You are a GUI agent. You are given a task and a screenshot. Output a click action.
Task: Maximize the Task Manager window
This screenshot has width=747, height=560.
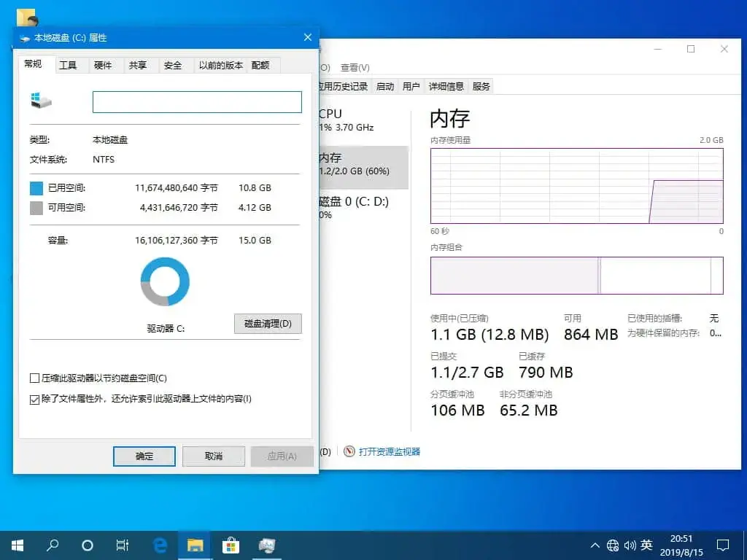pos(691,49)
